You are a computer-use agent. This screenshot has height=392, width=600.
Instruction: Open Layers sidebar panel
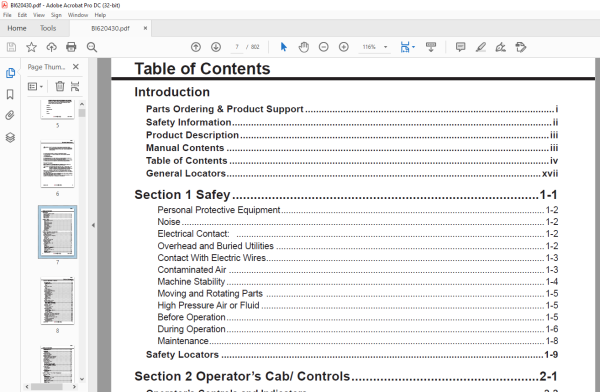click(10, 137)
